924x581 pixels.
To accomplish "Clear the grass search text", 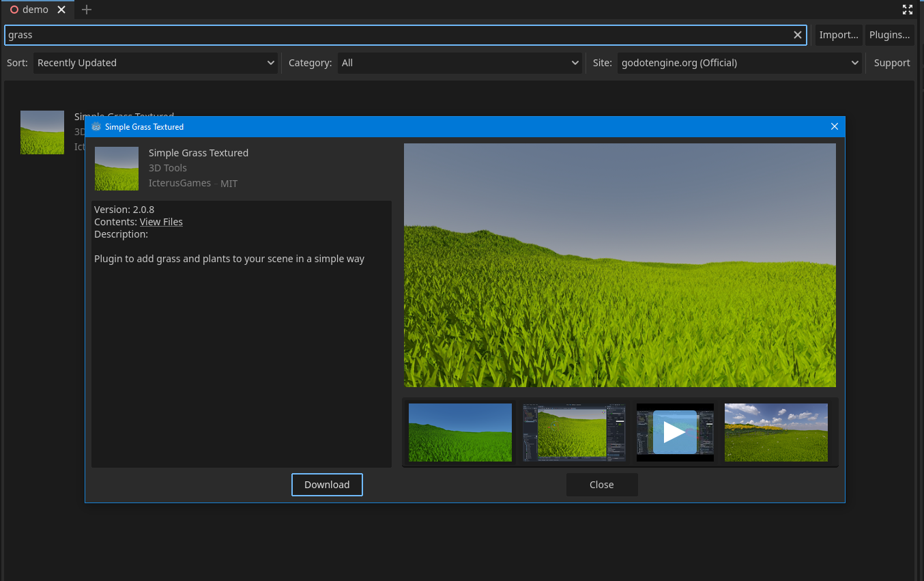I will [x=797, y=35].
